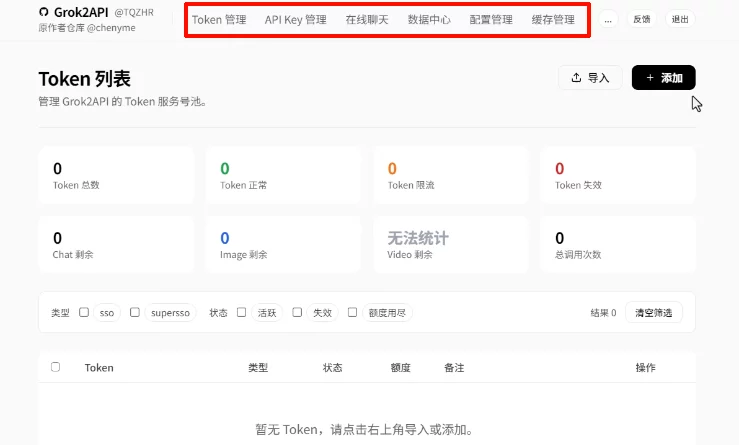Click the 导入 import button
This screenshot has height=445, width=739.
point(590,78)
